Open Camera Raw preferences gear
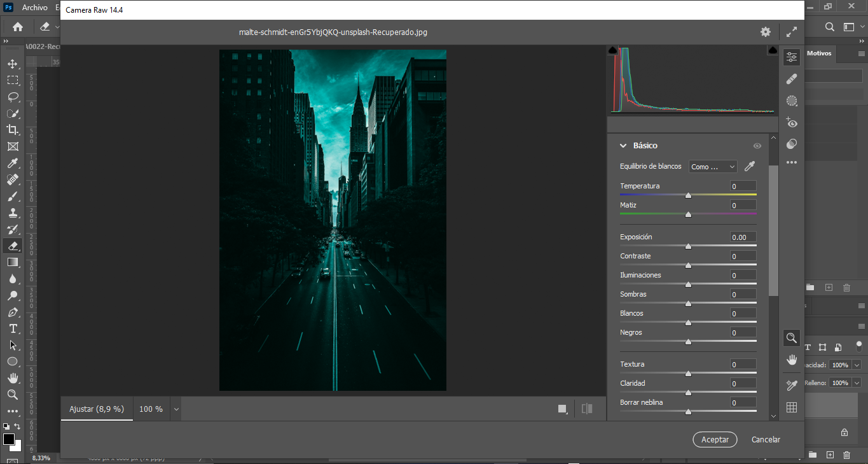 click(x=766, y=32)
